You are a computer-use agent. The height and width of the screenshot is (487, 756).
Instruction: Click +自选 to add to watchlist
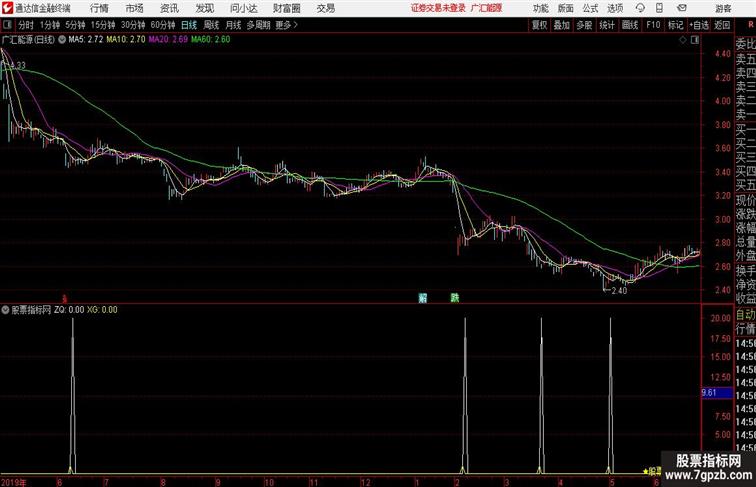pyautogui.click(x=699, y=25)
